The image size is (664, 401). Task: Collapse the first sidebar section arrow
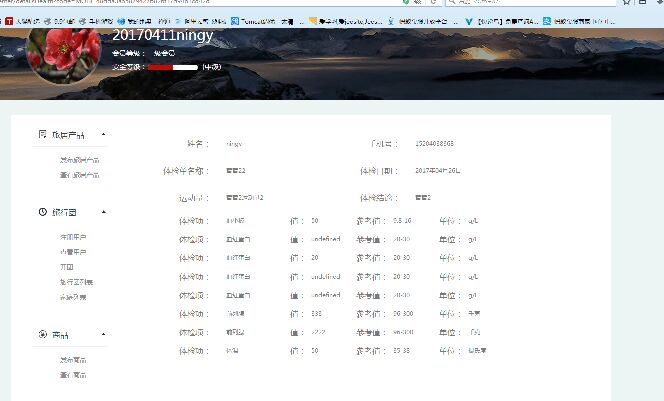pyautogui.click(x=103, y=134)
